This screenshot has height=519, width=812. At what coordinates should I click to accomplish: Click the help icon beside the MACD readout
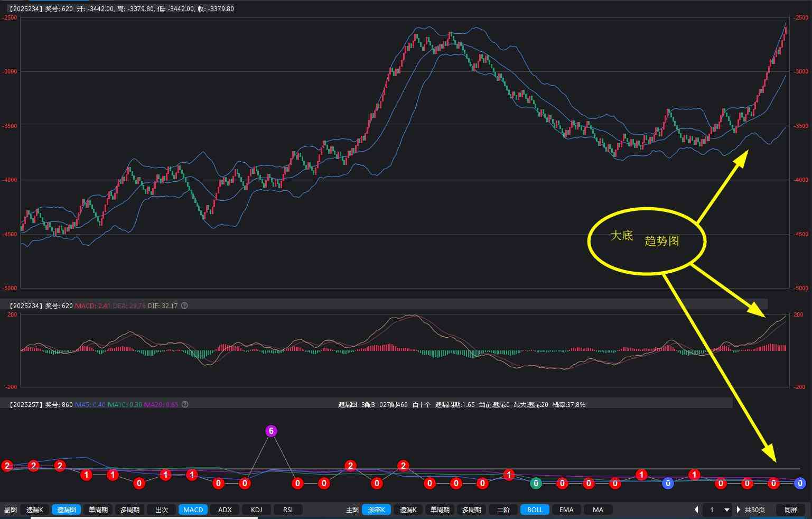point(184,305)
